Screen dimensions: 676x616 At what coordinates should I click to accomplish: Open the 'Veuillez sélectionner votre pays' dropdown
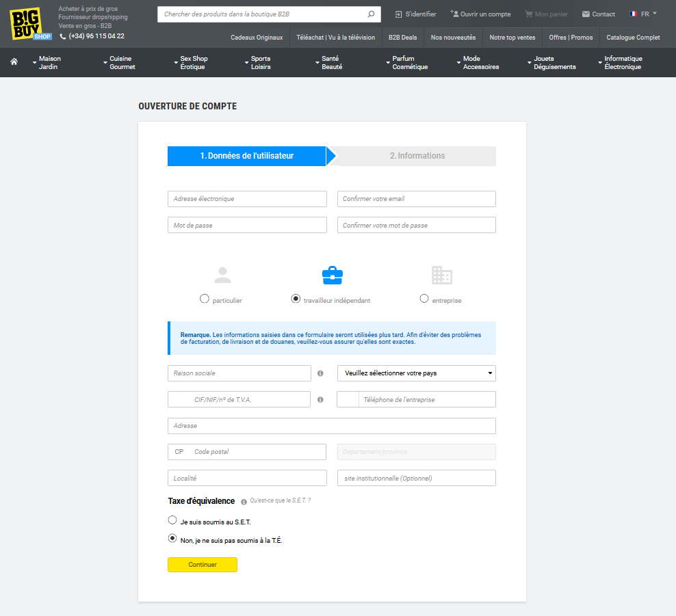417,373
